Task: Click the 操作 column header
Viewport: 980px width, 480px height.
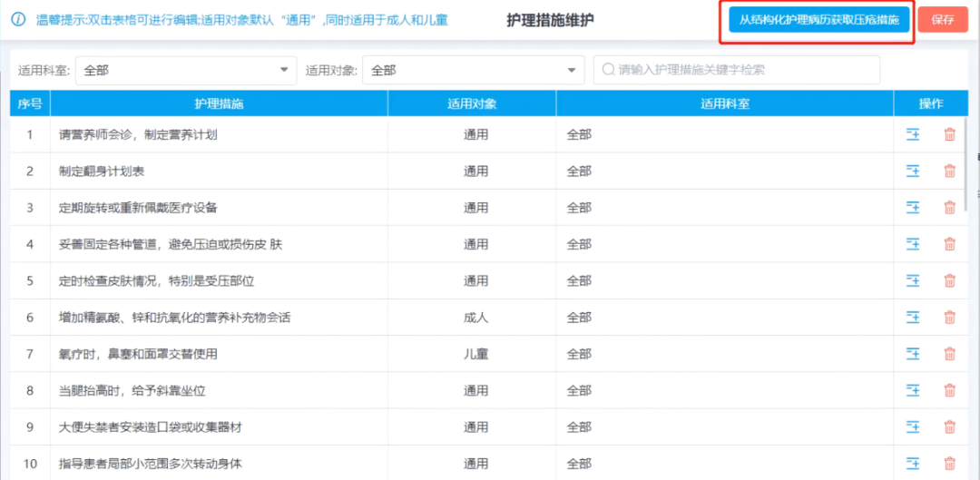Action: (931, 103)
